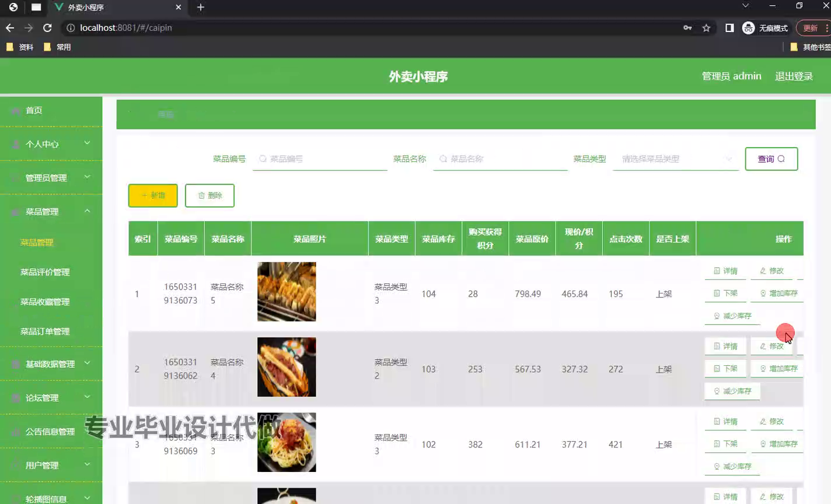This screenshot has width=831, height=504.
Task: Click the 查询 search button
Action: [x=771, y=159]
